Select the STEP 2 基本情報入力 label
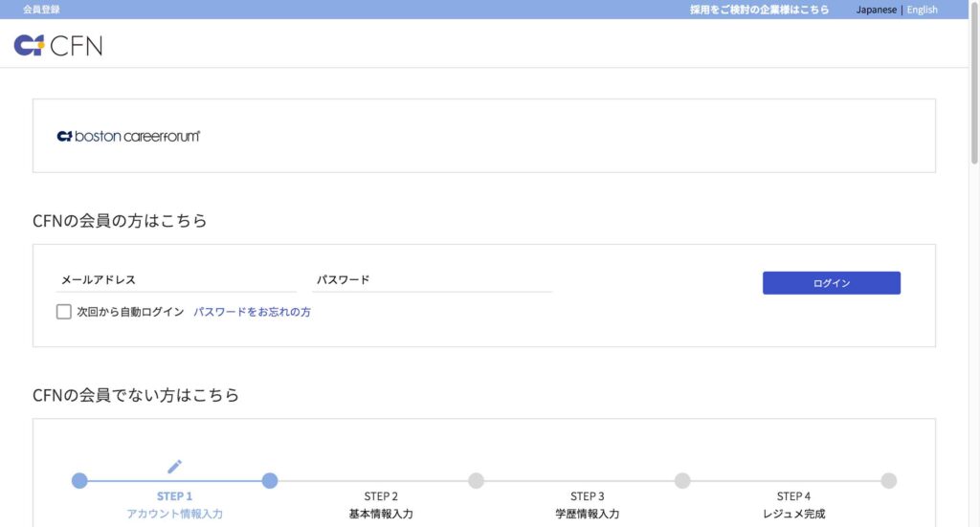 [381, 505]
